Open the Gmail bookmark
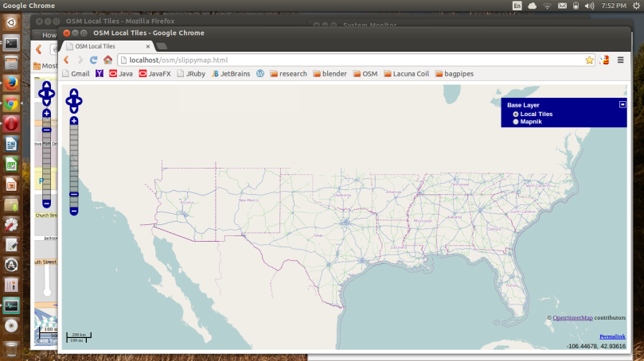 click(76, 74)
